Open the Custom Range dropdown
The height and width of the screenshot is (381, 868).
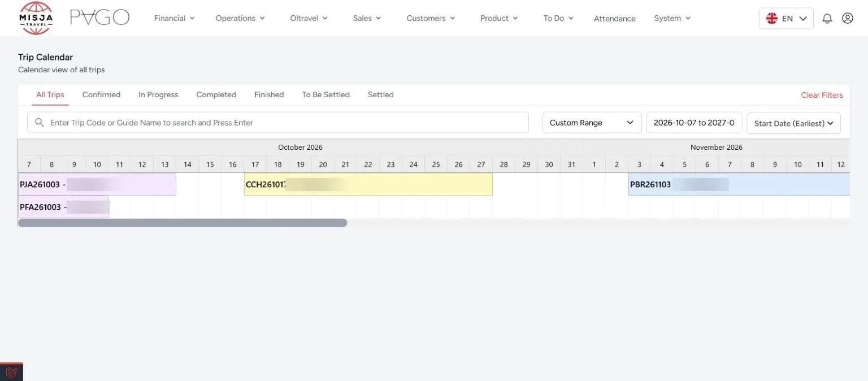point(592,122)
